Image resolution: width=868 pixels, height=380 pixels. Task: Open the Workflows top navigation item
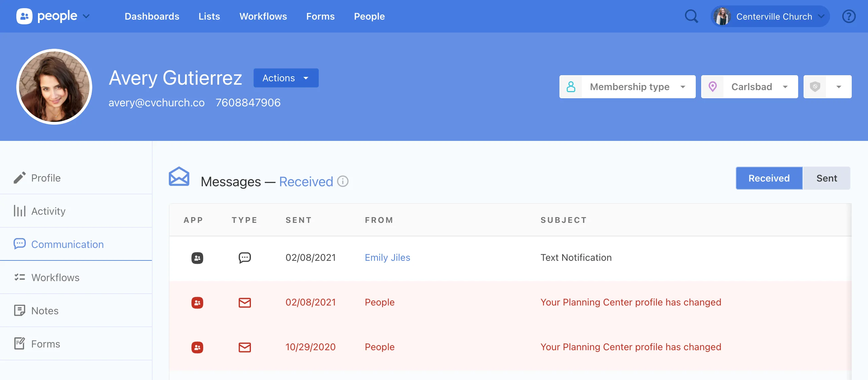point(263,16)
